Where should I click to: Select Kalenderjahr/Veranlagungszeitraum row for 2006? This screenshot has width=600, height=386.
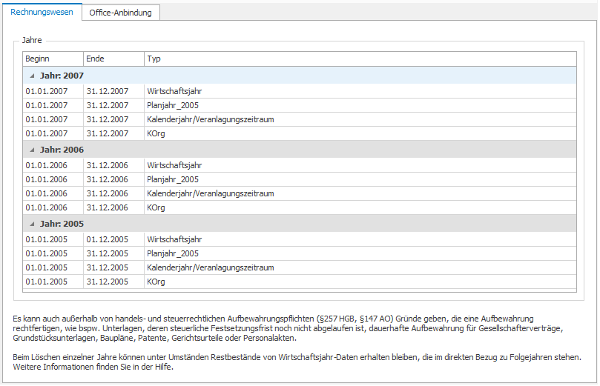tap(299, 194)
